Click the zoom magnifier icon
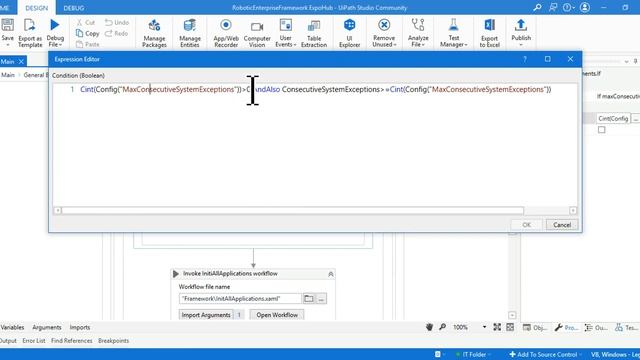The width and height of the screenshot is (640, 360). pyautogui.click(x=442, y=327)
